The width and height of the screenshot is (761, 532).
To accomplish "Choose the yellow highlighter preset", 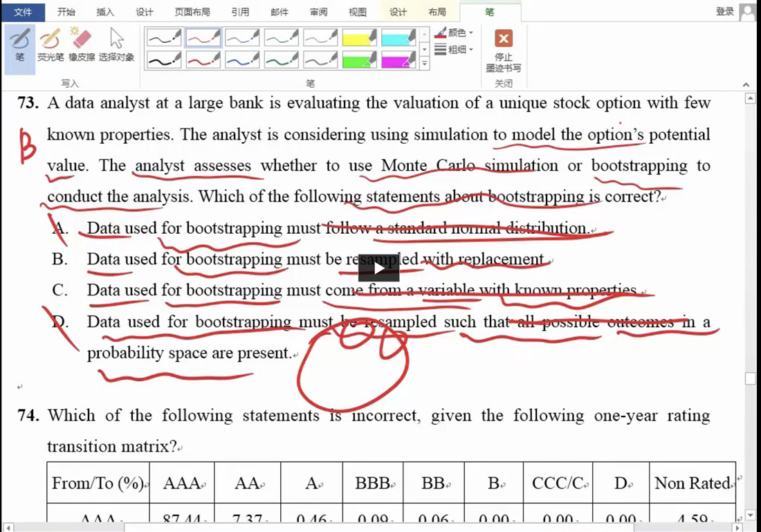I will [x=359, y=37].
